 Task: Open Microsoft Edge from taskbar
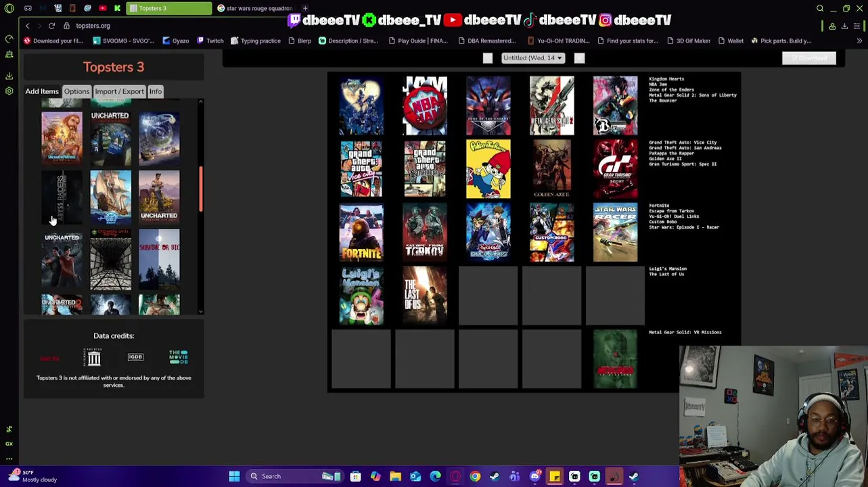435,476
